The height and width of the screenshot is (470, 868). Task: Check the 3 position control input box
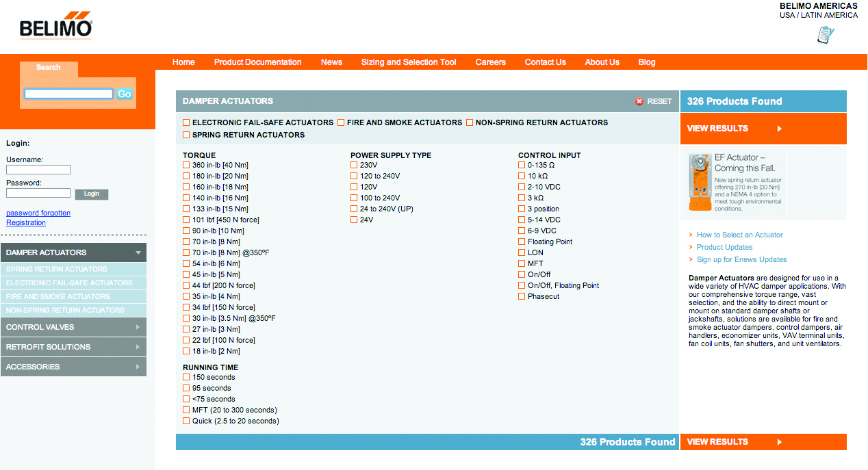[522, 209]
